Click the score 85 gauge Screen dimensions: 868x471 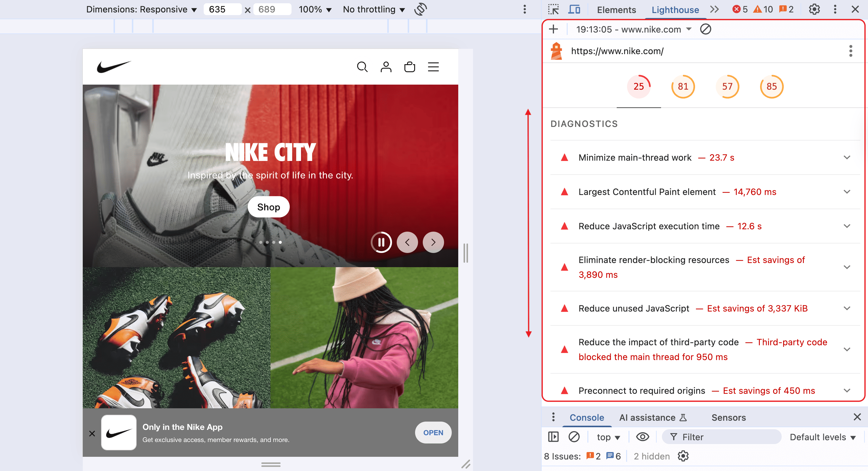point(772,87)
